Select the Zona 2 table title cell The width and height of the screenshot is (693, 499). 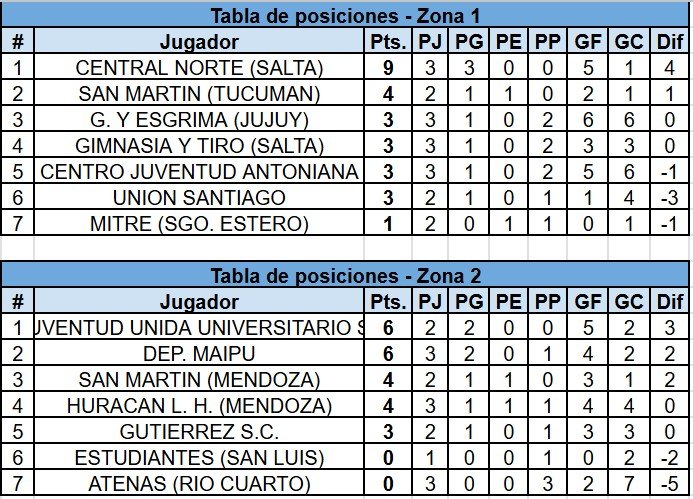(345, 276)
